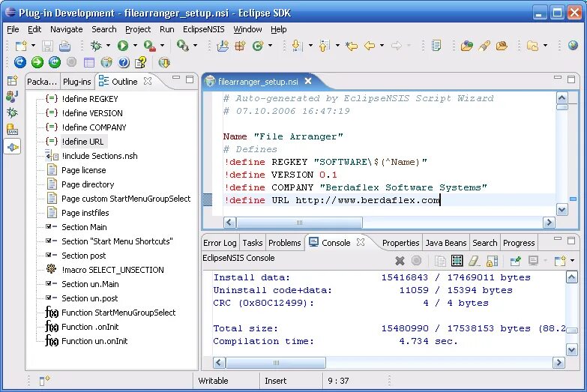This screenshot has height=392, width=587.
Task: Click the green Run button icon
Action: point(123,46)
